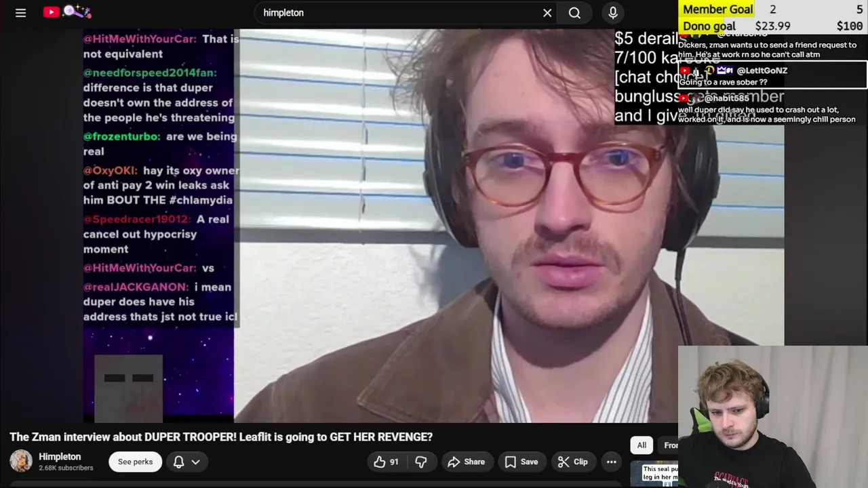Click the video title text
Image resolution: width=868 pixels, height=488 pixels.
221,437
